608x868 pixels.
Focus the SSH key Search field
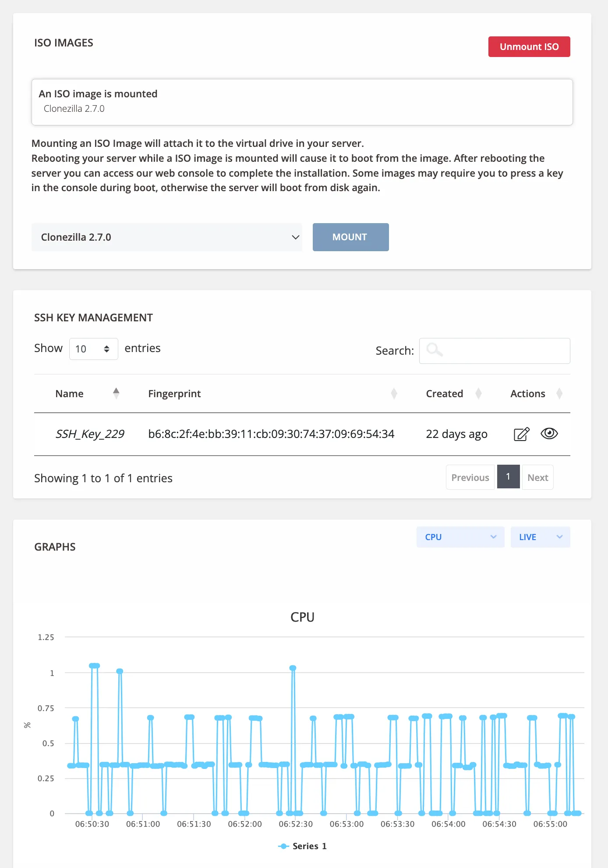click(x=495, y=351)
